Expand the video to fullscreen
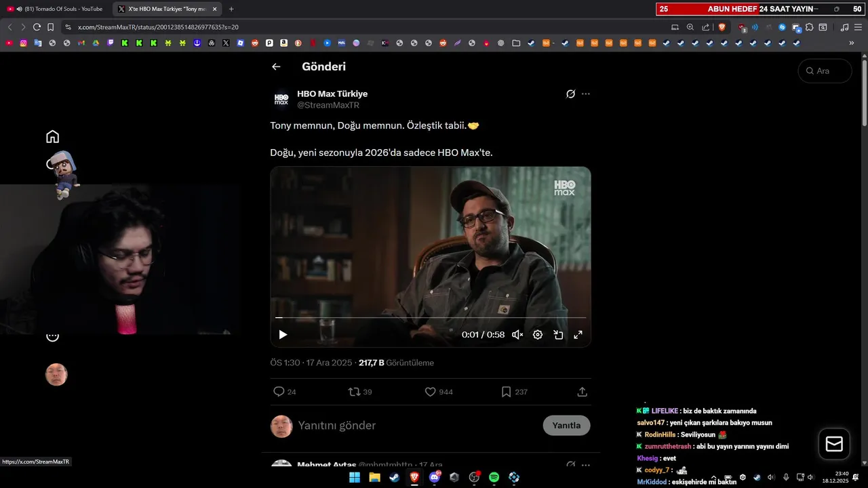The image size is (868, 488). point(578,335)
